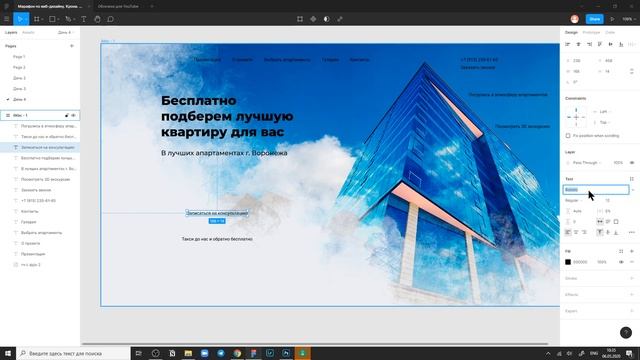640x360 pixels.
Task: Switch to the Prototype tab
Action: click(x=591, y=32)
